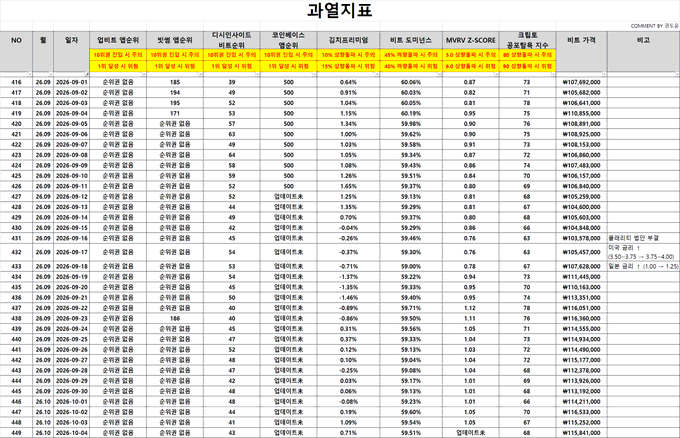
Task: Select the 빗썸 앱순위 header cell
Action: pyautogui.click(x=175, y=40)
